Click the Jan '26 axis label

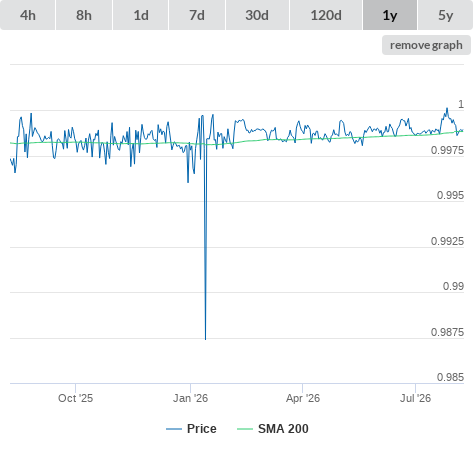tap(190, 398)
